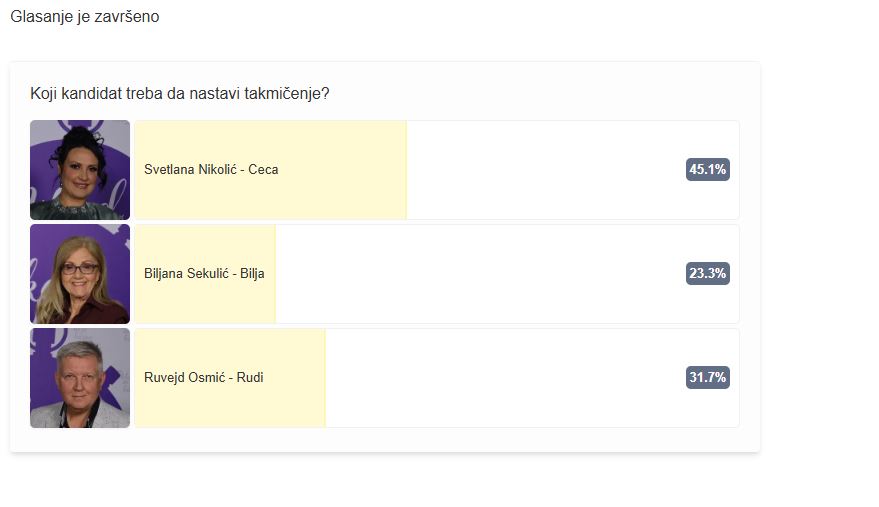Click the "Glasanje je završeno" status text
Image resolution: width=879 pixels, height=507 pixels.
(x=84, y=17)
